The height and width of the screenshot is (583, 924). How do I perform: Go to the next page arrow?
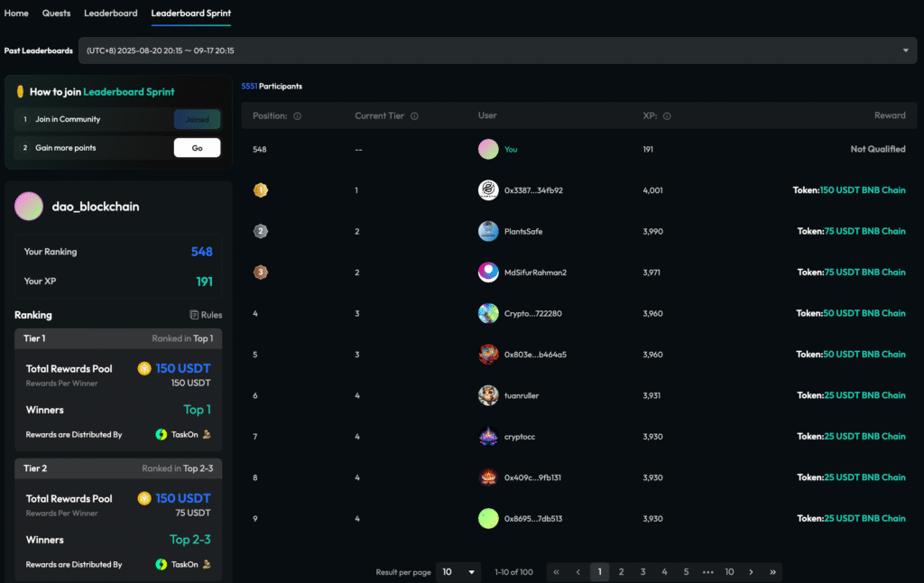pos(751,572)
